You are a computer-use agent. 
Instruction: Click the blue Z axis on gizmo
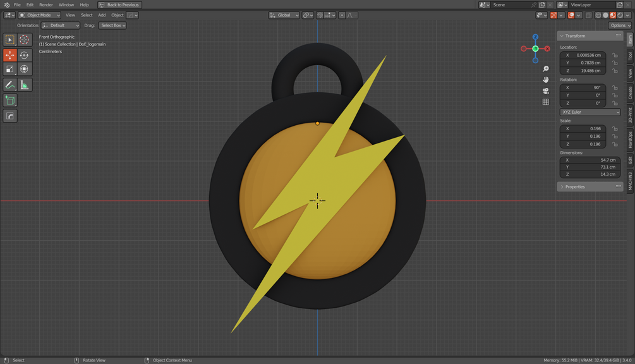click(x=535, y=37)
